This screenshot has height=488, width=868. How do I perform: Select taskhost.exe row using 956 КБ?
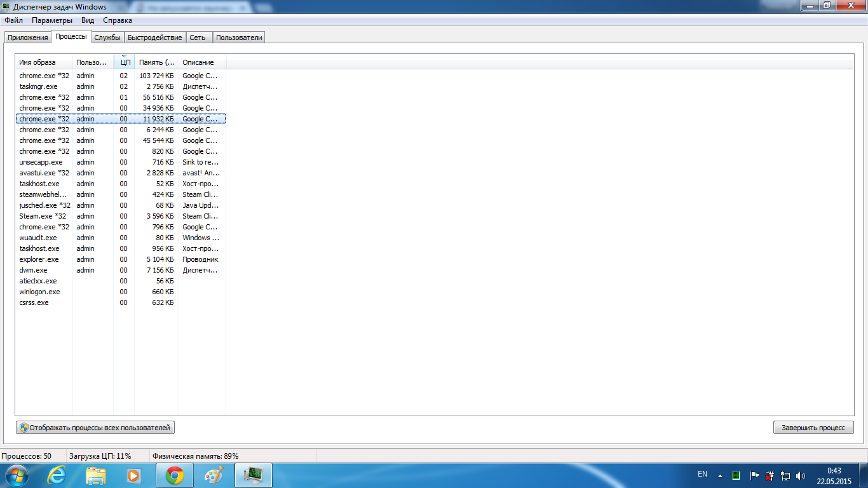pos(121,248)
